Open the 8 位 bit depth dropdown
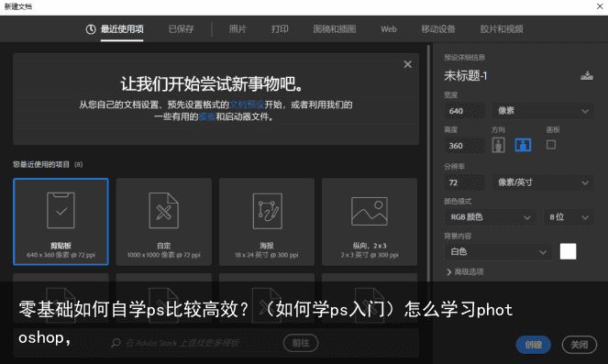Viewport: 608px width, 364px height. pyautogui.click(x=569, y=217)
